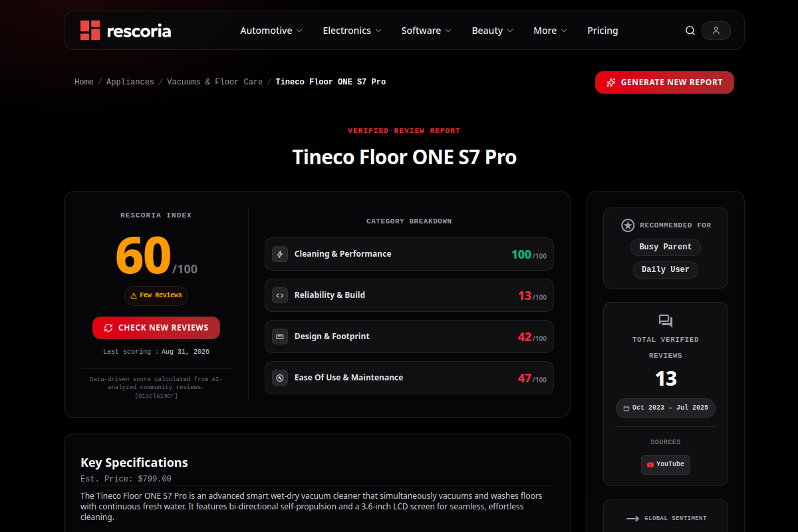Screen dimensions: 798x532
Task: Click the star icon beside Recommended For
Action: coord(628,225)
